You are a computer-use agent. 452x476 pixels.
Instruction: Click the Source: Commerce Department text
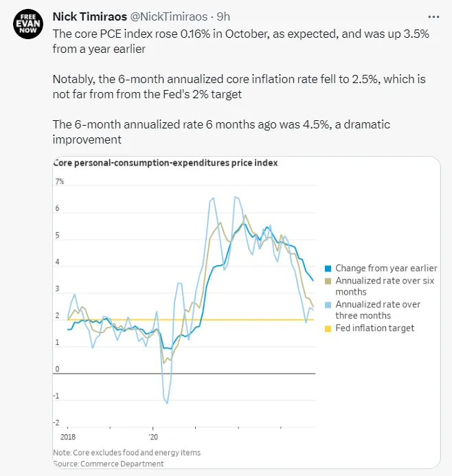[x=109, y=464]
